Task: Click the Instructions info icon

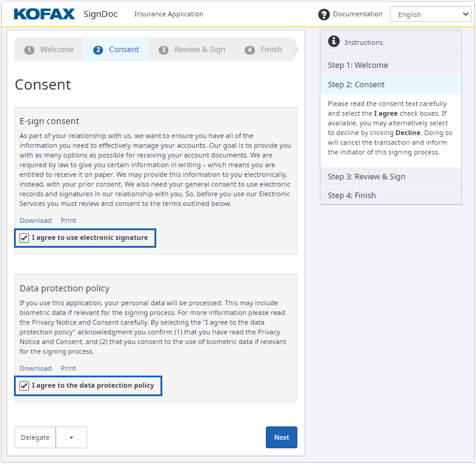Action: (334, 41)
